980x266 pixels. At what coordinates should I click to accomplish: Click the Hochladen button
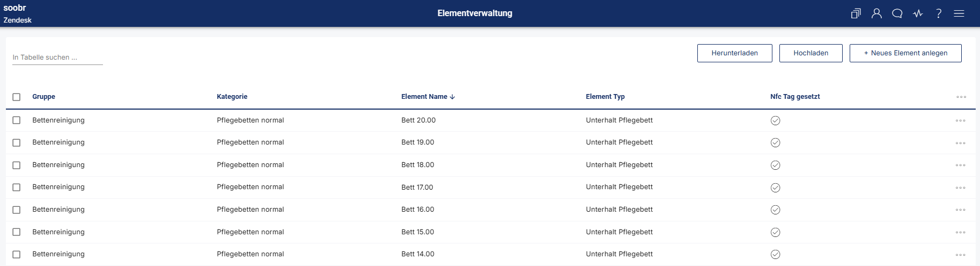point(811,53)
